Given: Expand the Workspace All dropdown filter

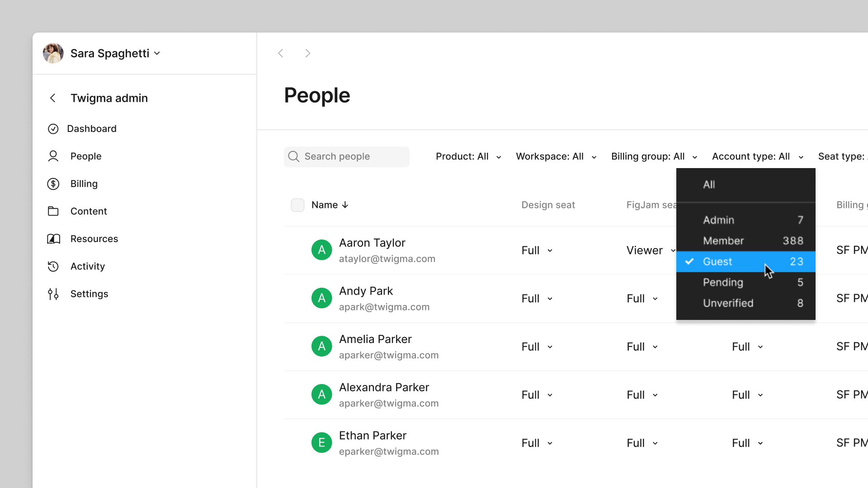Looking at the screenshot, I should [x=555, y=156].
